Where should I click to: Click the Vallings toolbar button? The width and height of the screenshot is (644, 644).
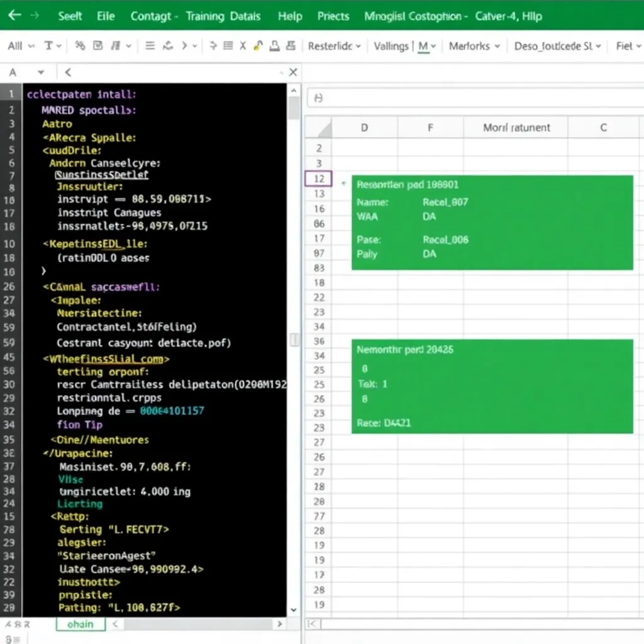[x=391, y=46]
